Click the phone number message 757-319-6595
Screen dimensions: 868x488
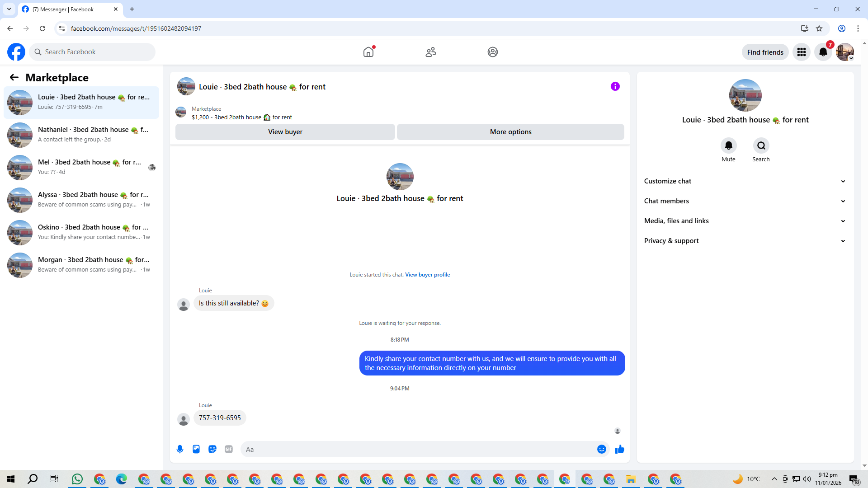point(220,418)
